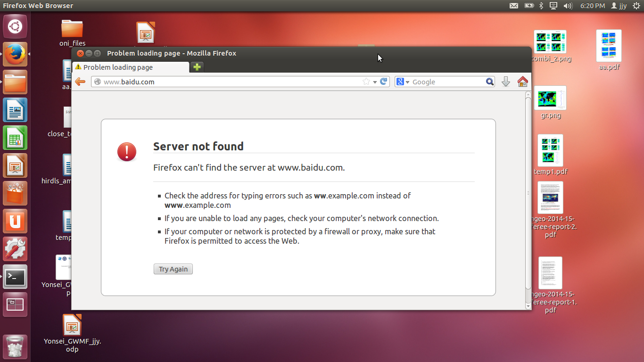The image size is (644, 362).
Task: Select the oni_files desktop folder
Action: click(x=72, y=33)
